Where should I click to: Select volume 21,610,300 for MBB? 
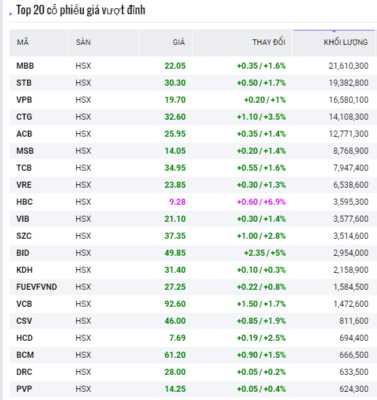point(349,66)
